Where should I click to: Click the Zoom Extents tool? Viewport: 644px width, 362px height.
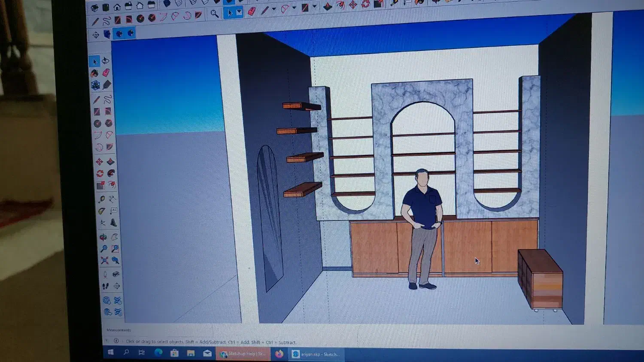click(x=105, y=260)
